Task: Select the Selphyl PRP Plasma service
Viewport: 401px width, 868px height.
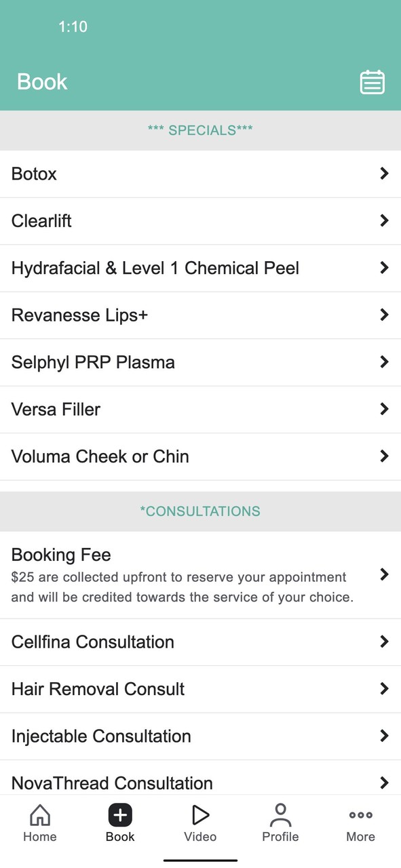Action: tap(200, 362)
